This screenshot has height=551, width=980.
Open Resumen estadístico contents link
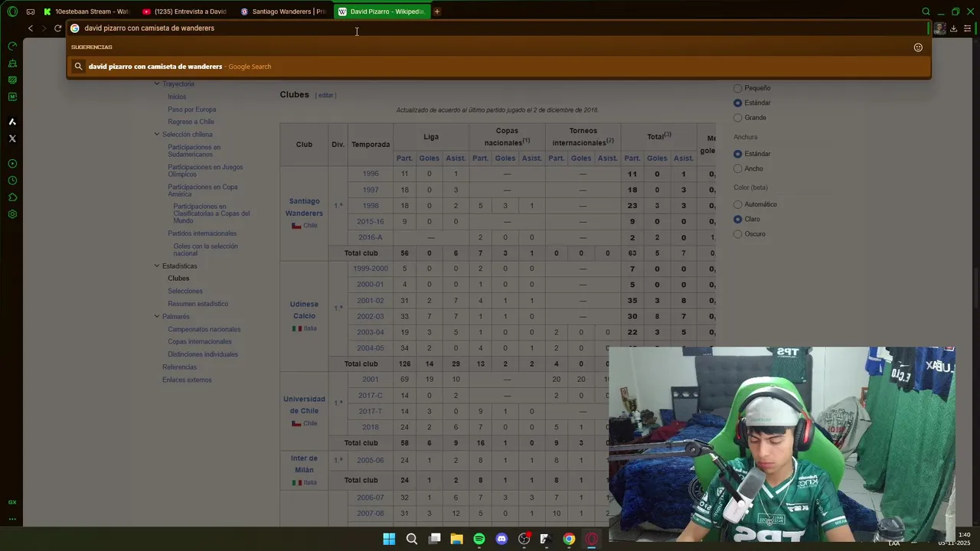pos(198,304)
